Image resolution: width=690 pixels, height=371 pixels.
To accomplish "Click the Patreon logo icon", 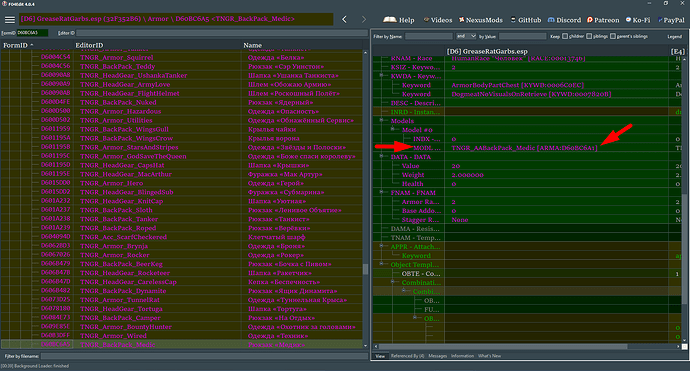I will pyautogui.click(x=590, y=20).
